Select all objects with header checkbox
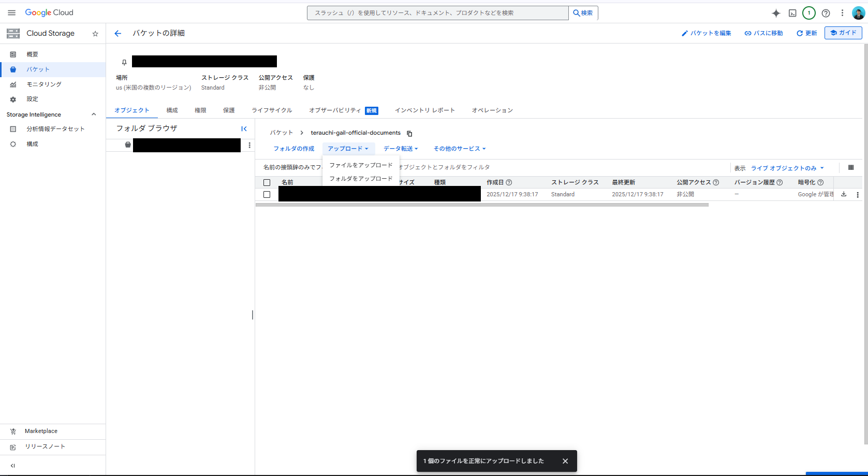This screenshot has width=868, height=476. [267, 182]
